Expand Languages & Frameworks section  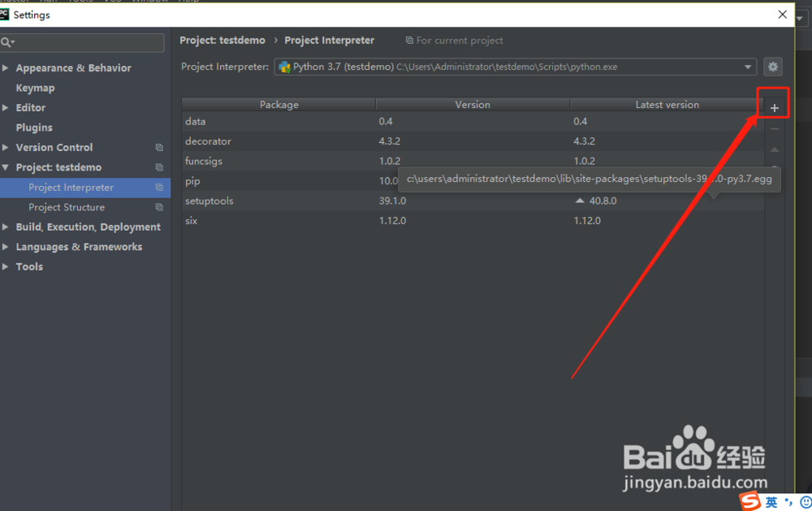(x=6, y=247)
